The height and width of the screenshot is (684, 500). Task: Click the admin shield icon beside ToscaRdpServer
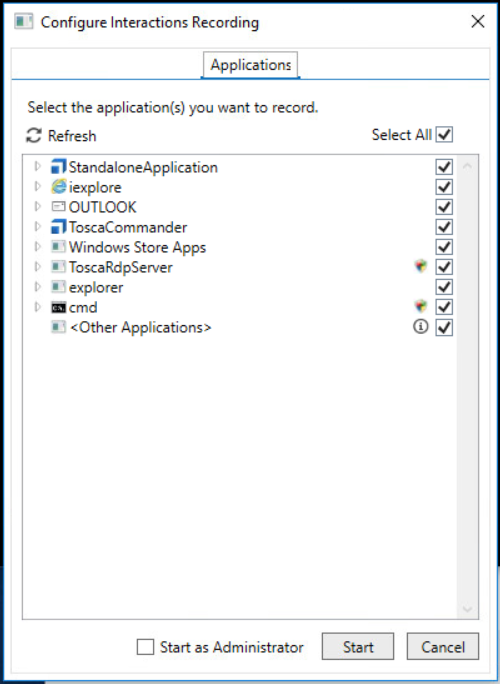pos(421,266)
